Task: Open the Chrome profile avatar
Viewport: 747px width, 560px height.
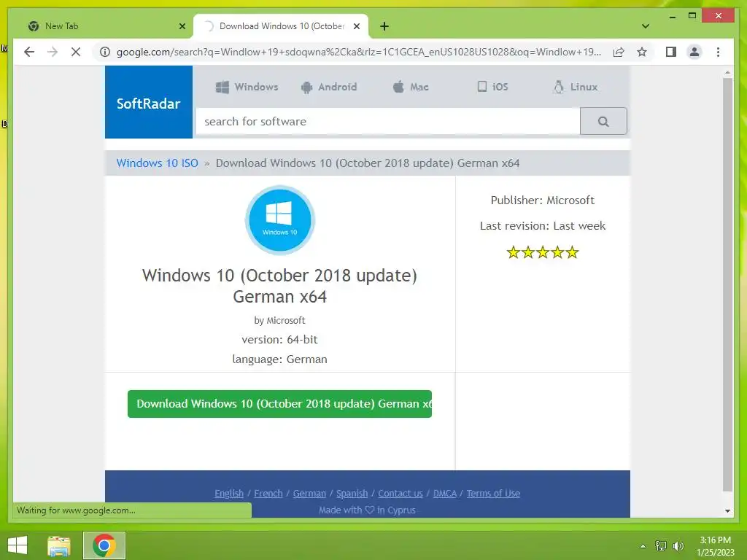Action: click(694, 52)
